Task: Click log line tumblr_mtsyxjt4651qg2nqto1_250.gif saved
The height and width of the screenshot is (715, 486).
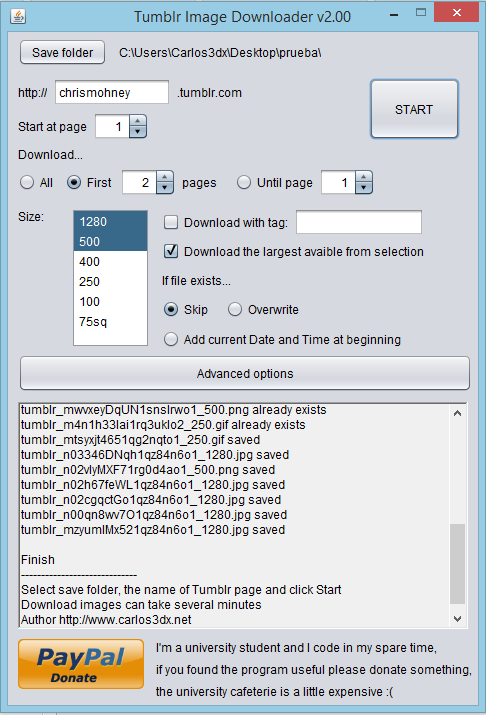Action: point(140,440)
